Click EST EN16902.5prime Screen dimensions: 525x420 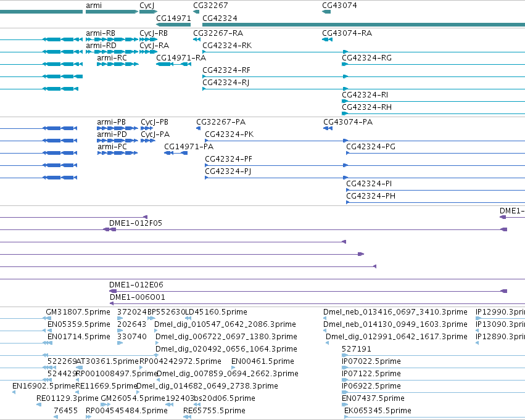[44, 387]
